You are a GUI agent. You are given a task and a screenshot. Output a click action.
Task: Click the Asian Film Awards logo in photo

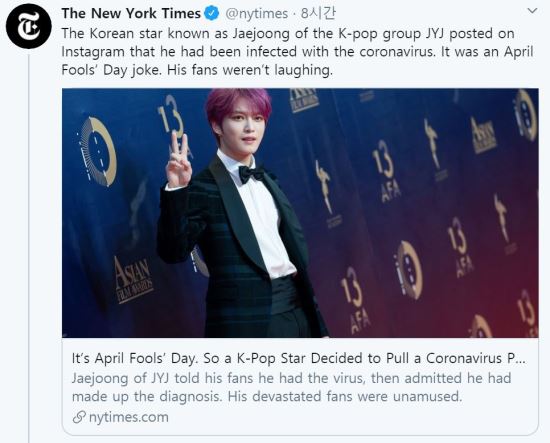click(133, 278)
